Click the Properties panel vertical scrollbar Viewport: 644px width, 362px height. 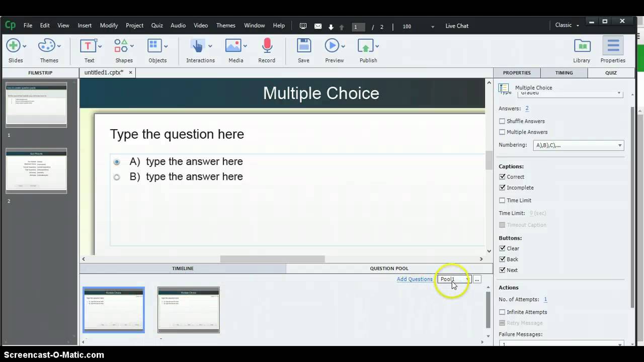633,206
